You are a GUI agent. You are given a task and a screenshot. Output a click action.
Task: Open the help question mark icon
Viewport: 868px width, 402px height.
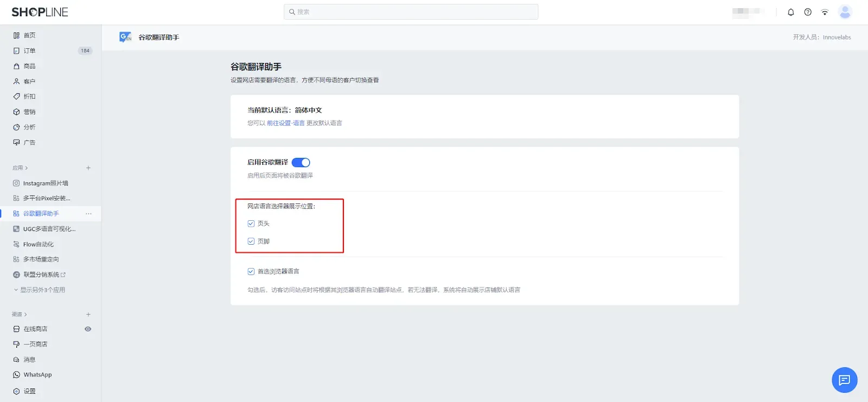point(808,12)
